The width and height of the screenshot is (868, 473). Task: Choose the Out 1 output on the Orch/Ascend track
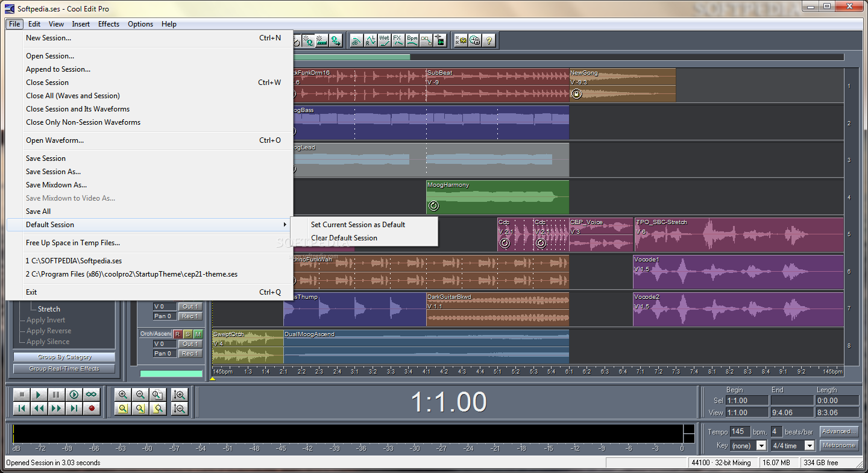point(190,344)
